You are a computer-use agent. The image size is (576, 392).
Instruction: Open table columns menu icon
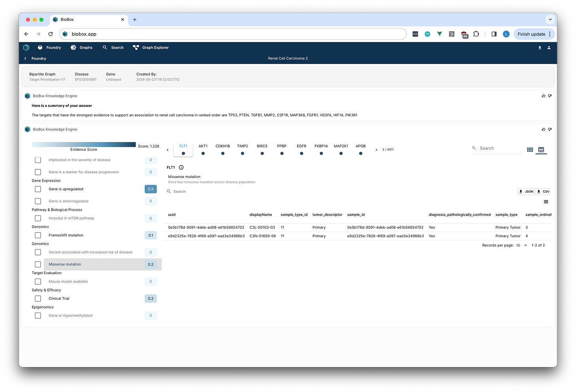(546, 202)
